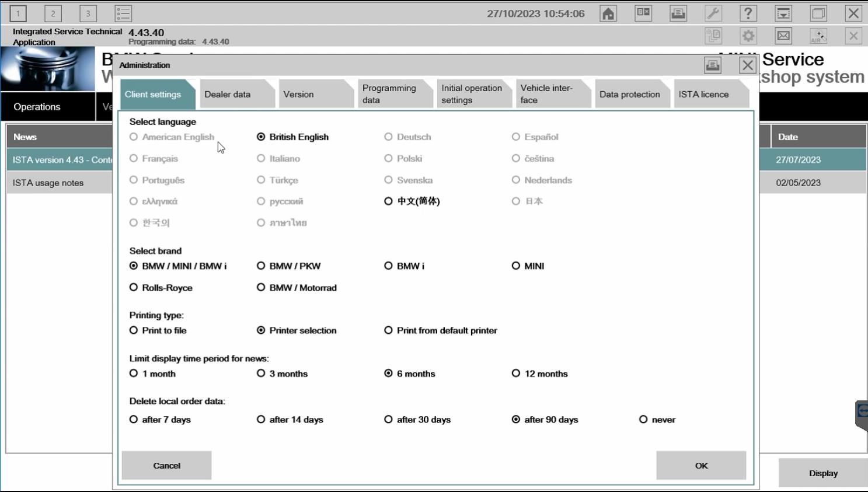Open Initial operation settings tab
868x492 pixels.
pyautogui.click(x=473, y=94)
